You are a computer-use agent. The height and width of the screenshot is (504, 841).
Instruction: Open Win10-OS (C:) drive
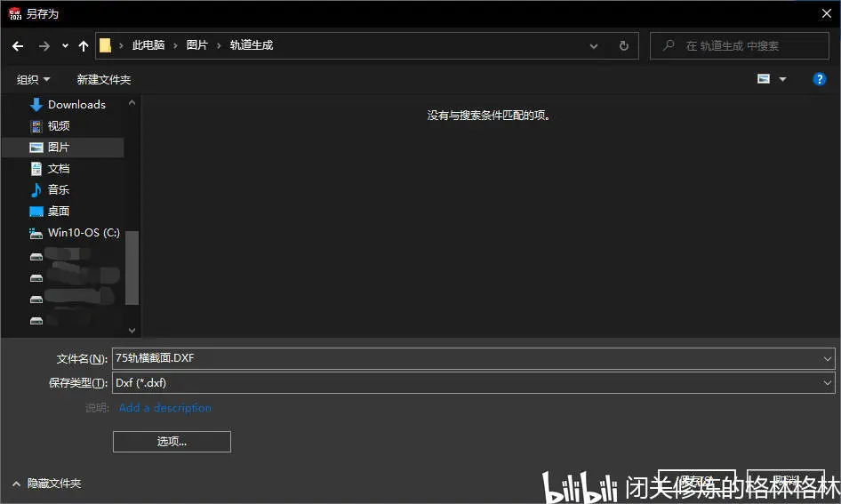[84, 233]
